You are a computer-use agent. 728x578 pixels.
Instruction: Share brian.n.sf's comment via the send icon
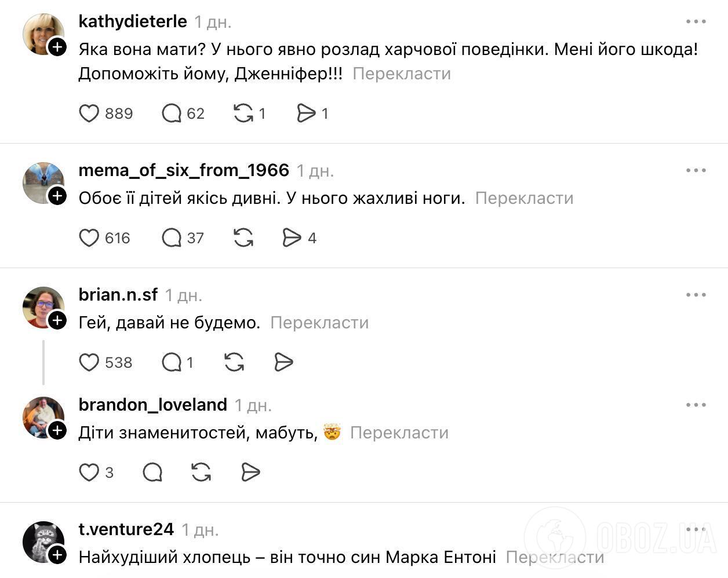coord(283,362)
